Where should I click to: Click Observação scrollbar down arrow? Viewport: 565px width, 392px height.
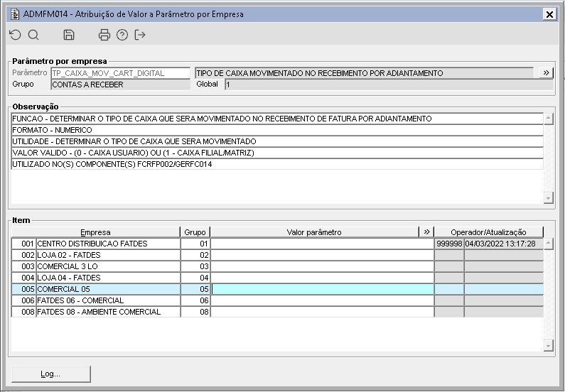549,198
